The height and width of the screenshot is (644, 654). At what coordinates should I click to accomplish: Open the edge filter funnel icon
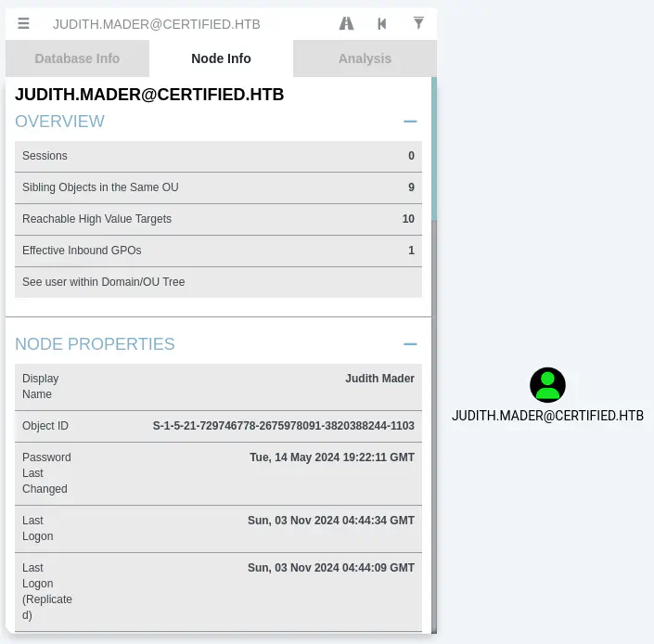coord(418,23)
